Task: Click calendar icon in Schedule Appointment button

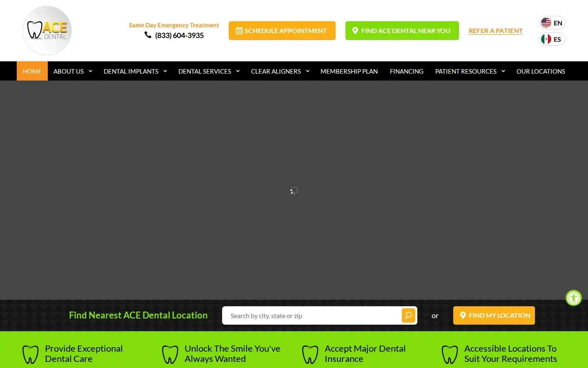Action: point(239,31)
